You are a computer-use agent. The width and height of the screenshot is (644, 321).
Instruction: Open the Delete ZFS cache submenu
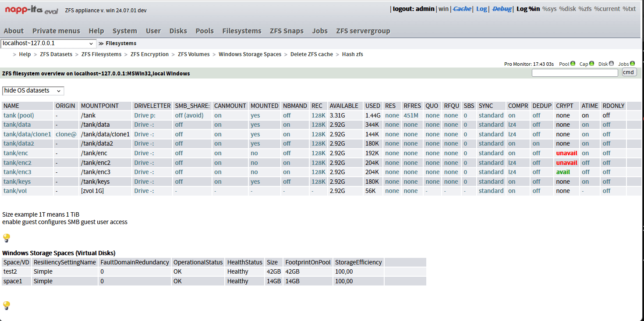pyautogui.click(x=311, y=54)
